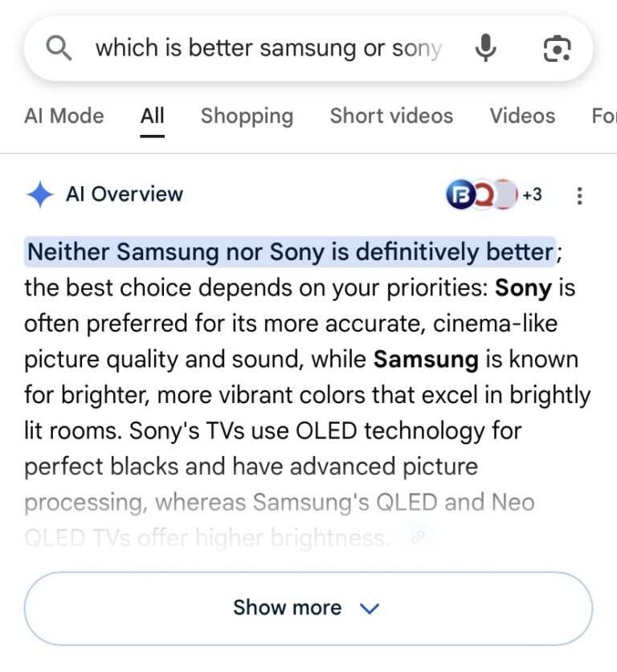Viewport: 617px width, 672px height.
Task: Click the AI Overview heading label
Action: pos(125,194)
